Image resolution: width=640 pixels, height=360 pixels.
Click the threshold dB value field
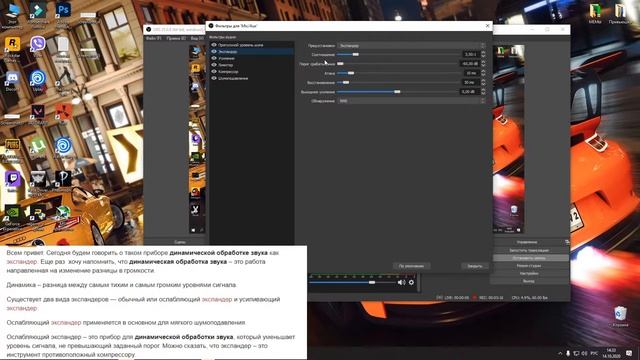pos(470,64)
